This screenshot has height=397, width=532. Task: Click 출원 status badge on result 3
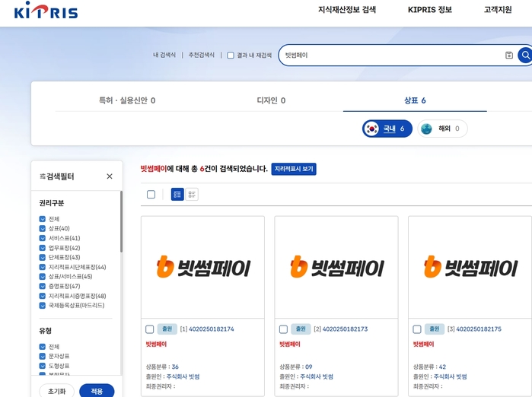pos(435,329)
